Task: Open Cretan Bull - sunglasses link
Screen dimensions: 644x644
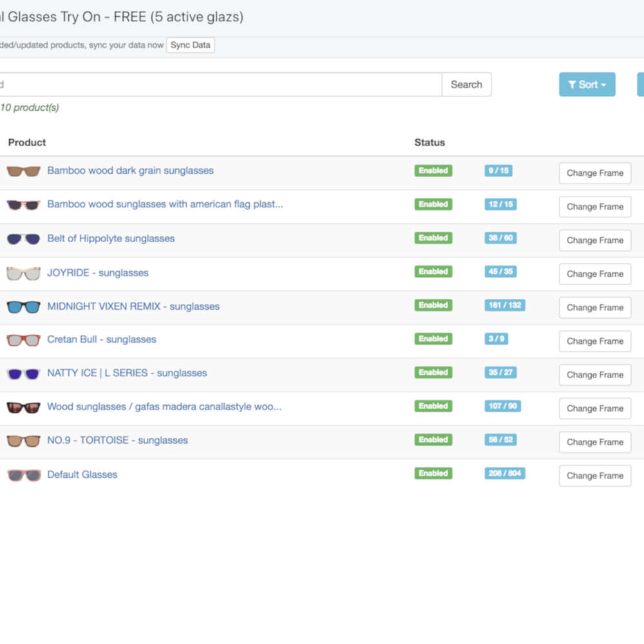Action: click(x=102, y=339)
